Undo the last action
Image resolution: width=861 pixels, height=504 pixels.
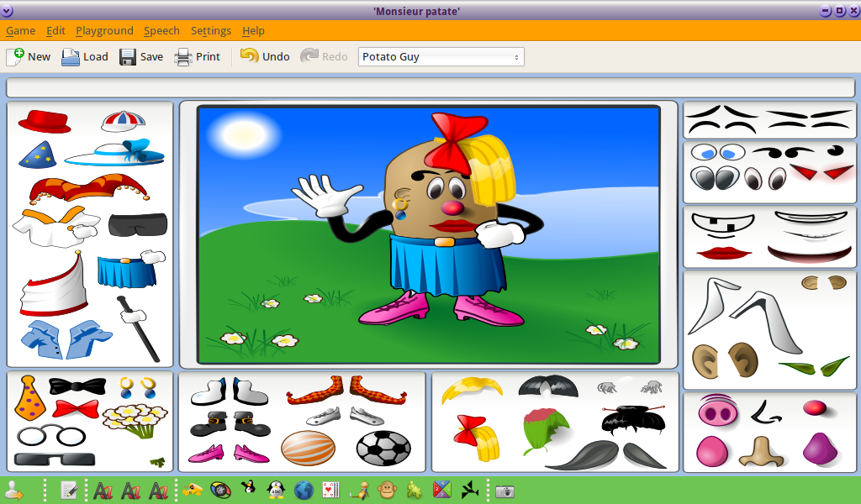click(x=265, y=56)
